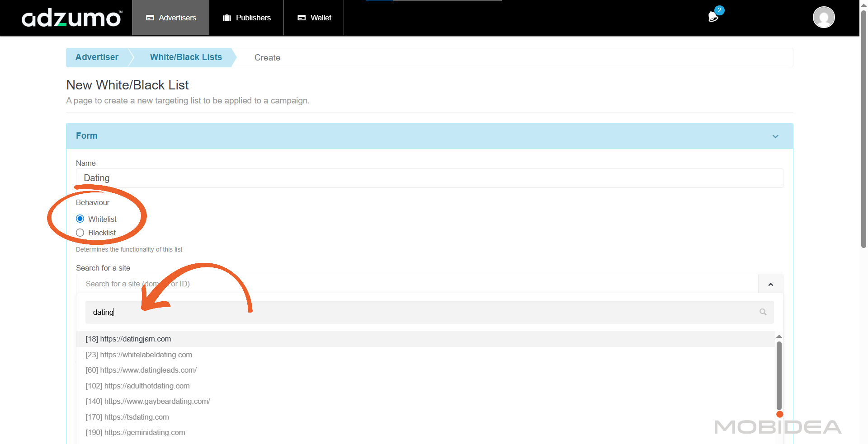Open the White/Black Lists breadcrumb
The image size is (868, 444).
[186, 57]
